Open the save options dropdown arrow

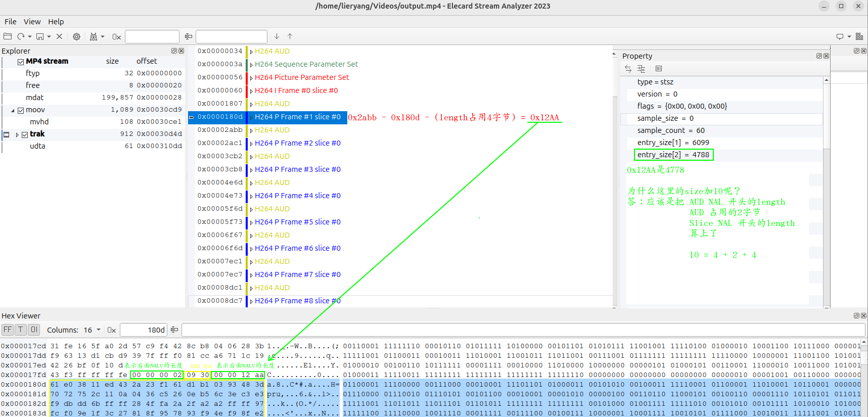[49, 36]
